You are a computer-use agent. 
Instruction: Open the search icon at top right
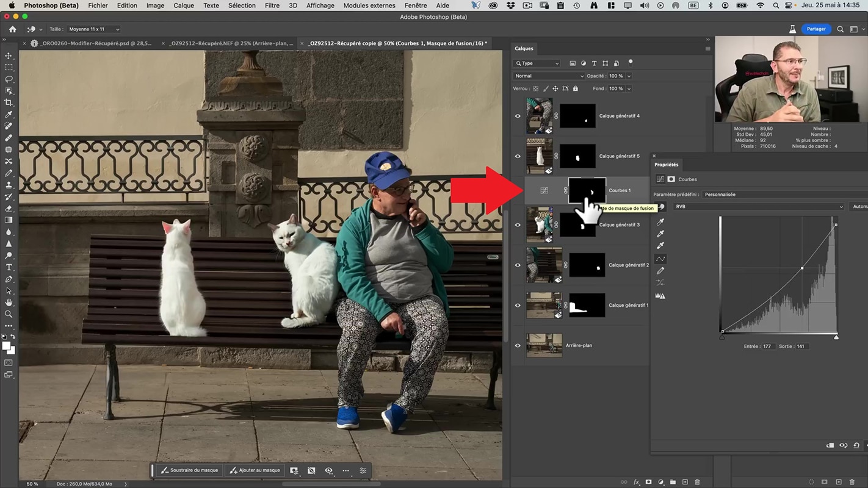click(x=841, y=29)
